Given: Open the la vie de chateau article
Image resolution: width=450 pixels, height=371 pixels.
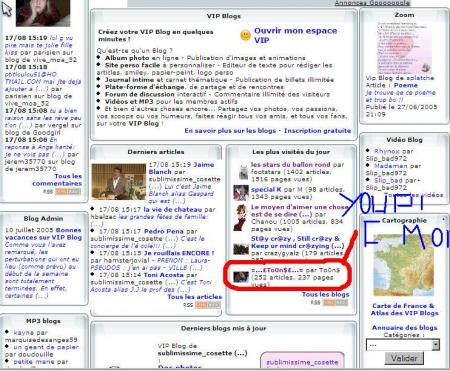Looking at the screenshot, I should click(173, 209).
